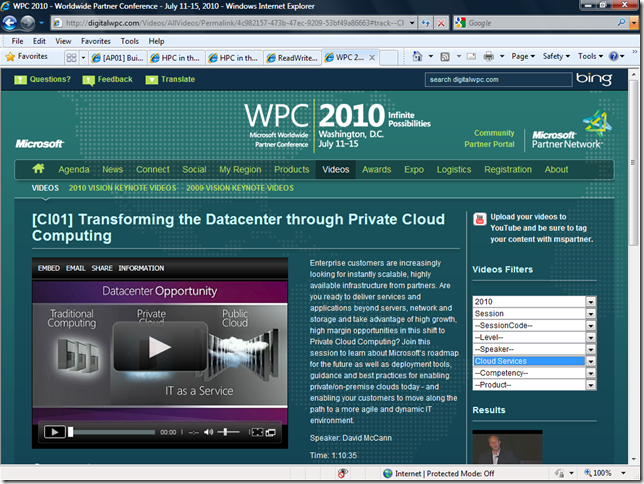Open the Favorites star button
The image size is (644, 484).
[x=27, y=57]
